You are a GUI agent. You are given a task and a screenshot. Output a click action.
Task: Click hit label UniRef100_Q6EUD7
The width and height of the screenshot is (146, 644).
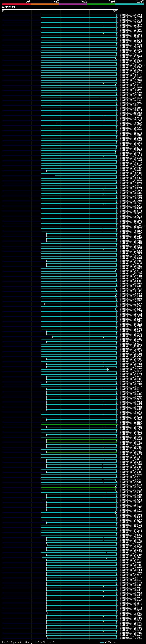131,319
